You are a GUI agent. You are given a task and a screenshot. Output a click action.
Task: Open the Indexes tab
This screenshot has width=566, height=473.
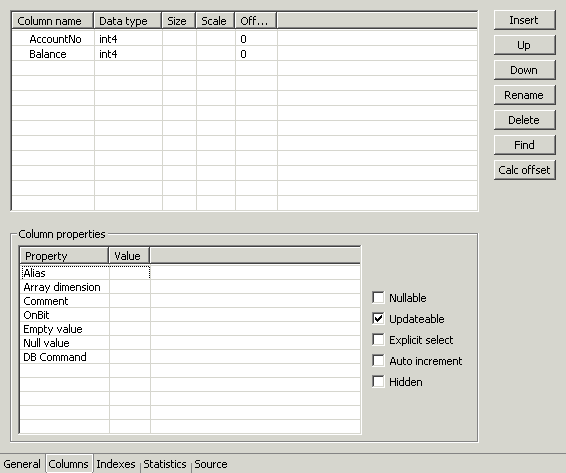pyautogui.click(x=116, y=464)
